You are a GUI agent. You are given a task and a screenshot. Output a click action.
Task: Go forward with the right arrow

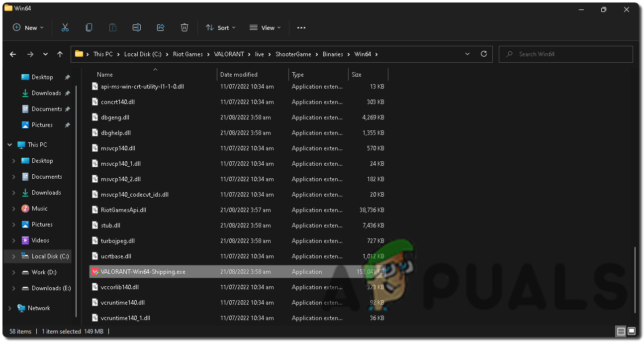(x=30, y=54)
